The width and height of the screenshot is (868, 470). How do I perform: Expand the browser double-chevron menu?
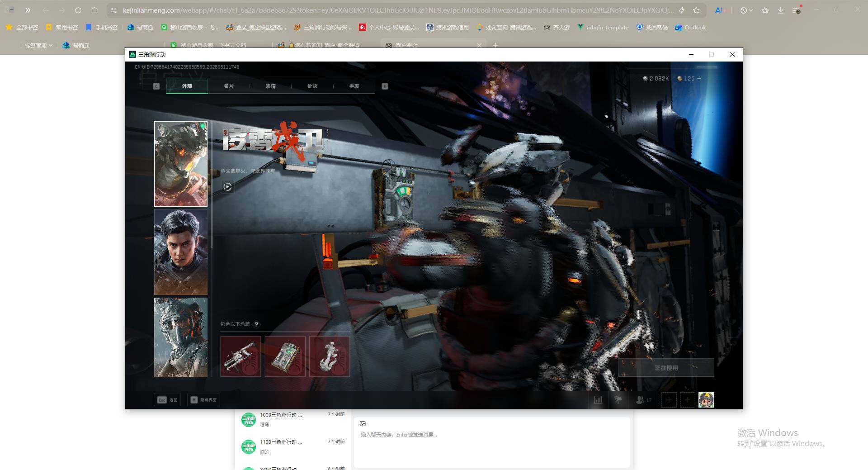[x=28, y=10]
